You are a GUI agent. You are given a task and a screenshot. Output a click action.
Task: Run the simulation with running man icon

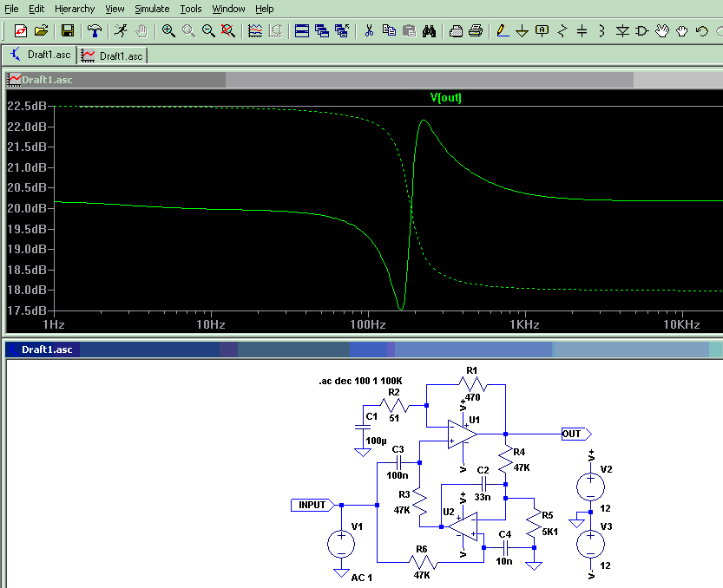[121, 31]
